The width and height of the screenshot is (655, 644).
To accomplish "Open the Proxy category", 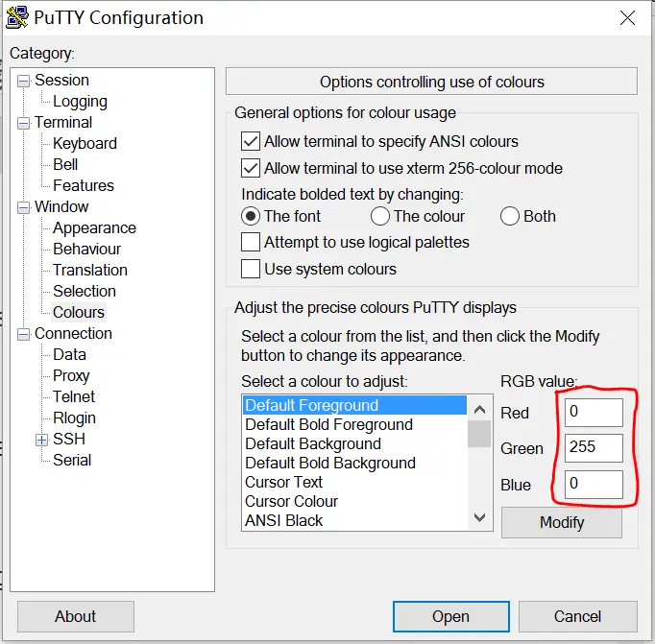I will [x=71, y=376].
